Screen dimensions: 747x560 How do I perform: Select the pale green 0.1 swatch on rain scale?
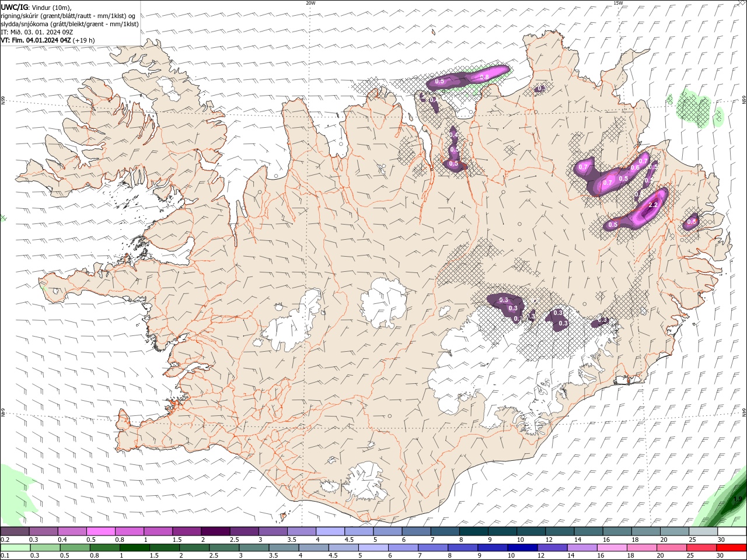[x=15, y=547]
